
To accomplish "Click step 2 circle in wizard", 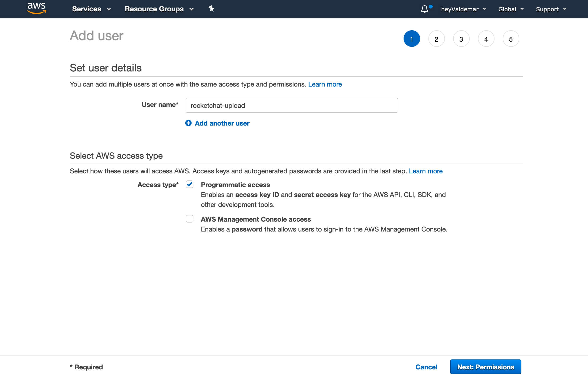I will (x=436, y=39).
